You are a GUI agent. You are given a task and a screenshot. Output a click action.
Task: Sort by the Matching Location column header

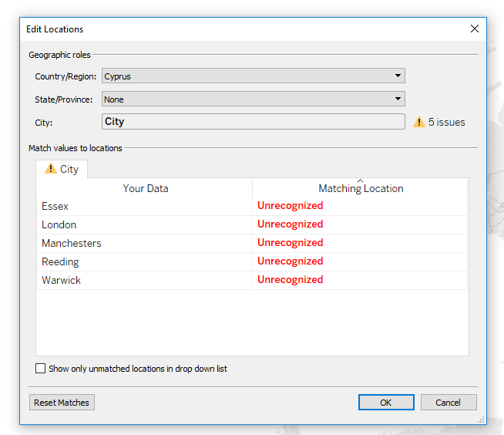point(361,188)
